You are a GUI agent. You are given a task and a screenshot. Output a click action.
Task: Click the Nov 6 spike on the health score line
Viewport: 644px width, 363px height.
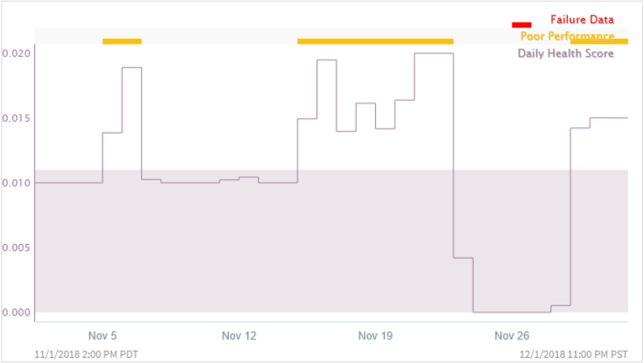pyautogui.click(x=132, y=68)
